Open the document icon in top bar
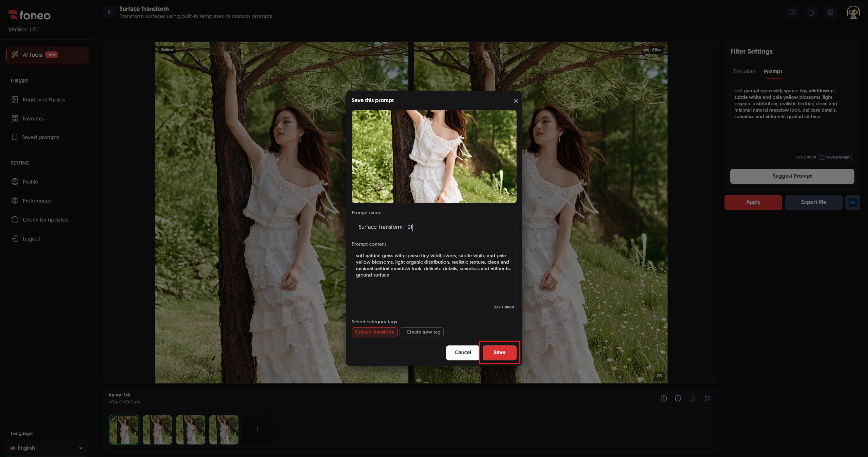 coord(811,13)
